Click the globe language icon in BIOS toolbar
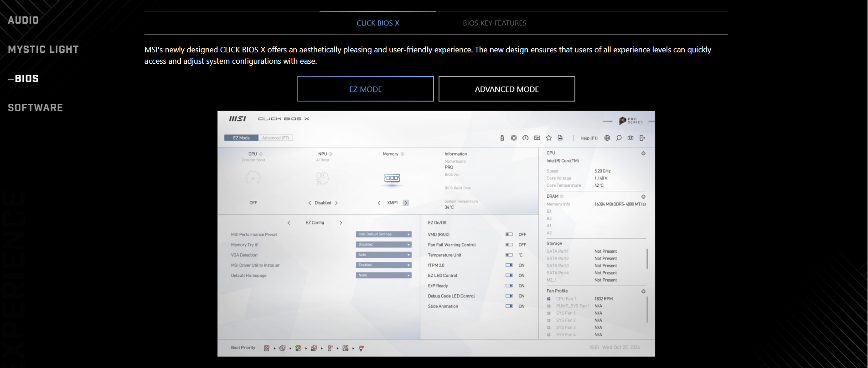This screenshot has height=368, width=868. [x=607, y=138]
